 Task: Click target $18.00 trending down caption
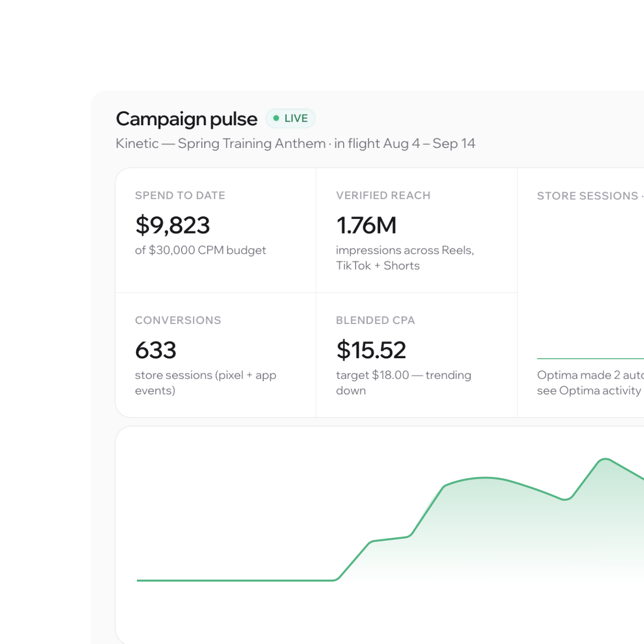point(404,383)
